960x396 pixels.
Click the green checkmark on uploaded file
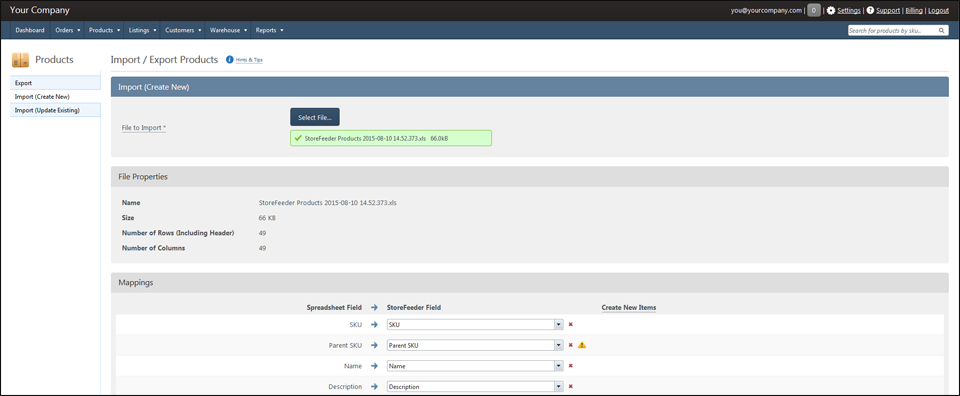click(298, 138)
